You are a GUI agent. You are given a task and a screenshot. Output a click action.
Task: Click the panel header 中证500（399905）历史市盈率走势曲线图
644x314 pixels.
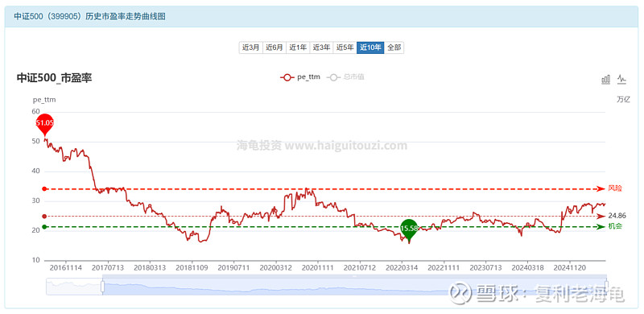90,16
